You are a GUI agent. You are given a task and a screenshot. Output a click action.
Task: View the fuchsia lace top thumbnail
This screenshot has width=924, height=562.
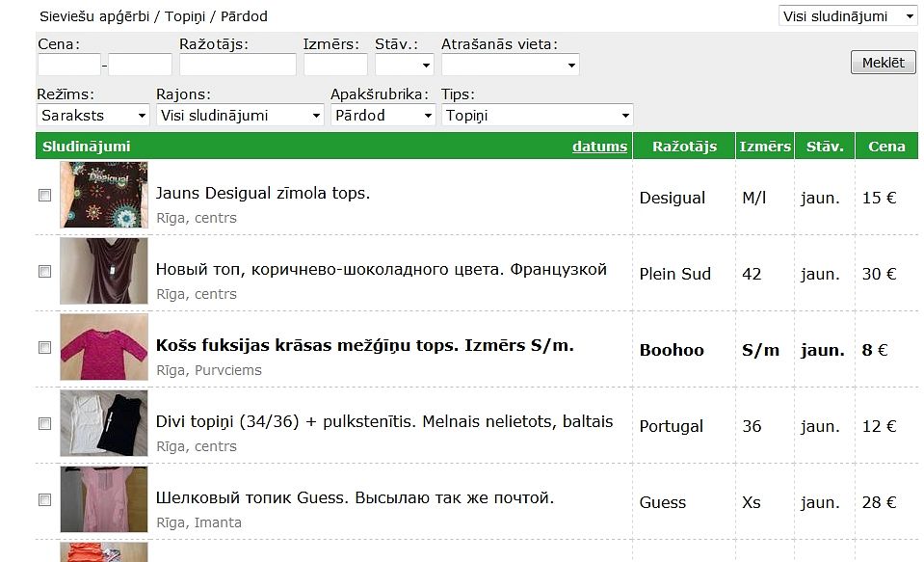104,347
